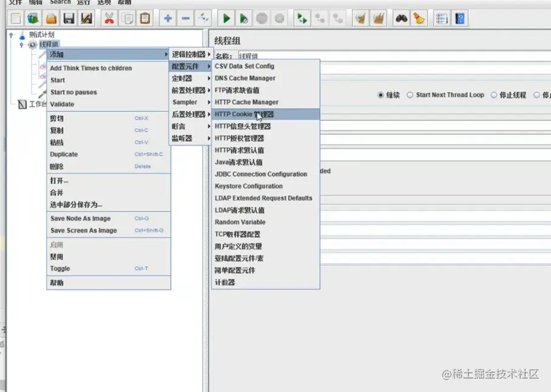Start the test with green play icon

click(x=227, y=18)
